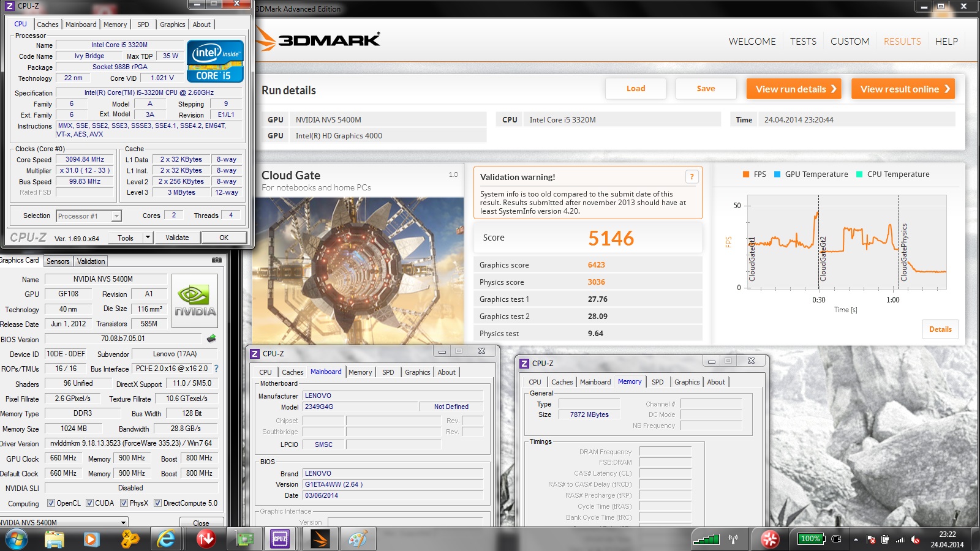
Task: Click the Validation warning help question mark
Action: 692,177
